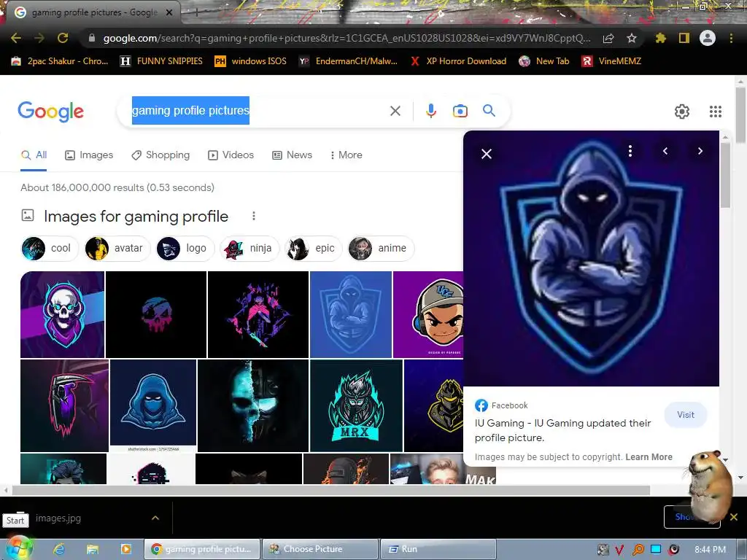This screenshot has width=747, height=560.
Task: Open the images.jpg downloaded file
Action: (x=58, y=518)
